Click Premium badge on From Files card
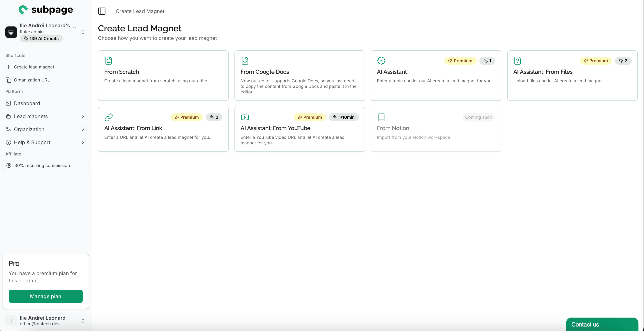 click(596, 61)
